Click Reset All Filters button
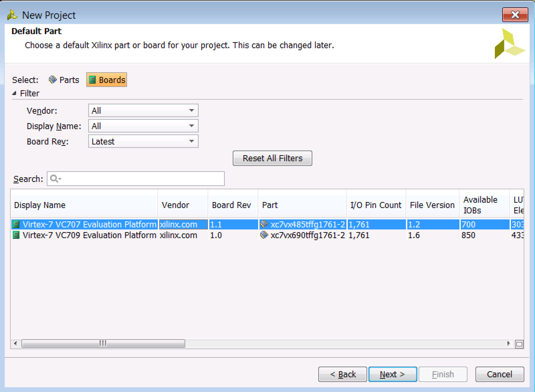Screen dimensions: 535x392 click(273, 158)
